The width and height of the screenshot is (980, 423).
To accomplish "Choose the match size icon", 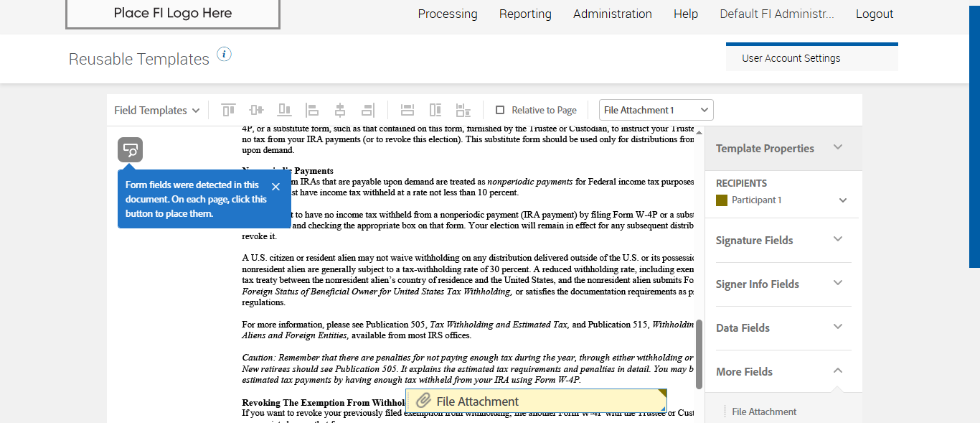I will 463,110.
